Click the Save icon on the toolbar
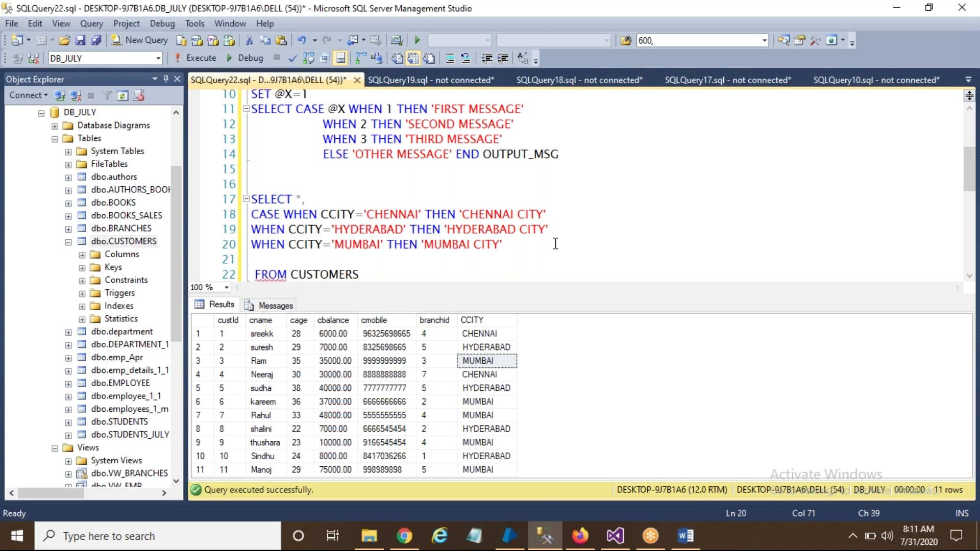Screen dimensions: 980x551 [x=81, y=40]
